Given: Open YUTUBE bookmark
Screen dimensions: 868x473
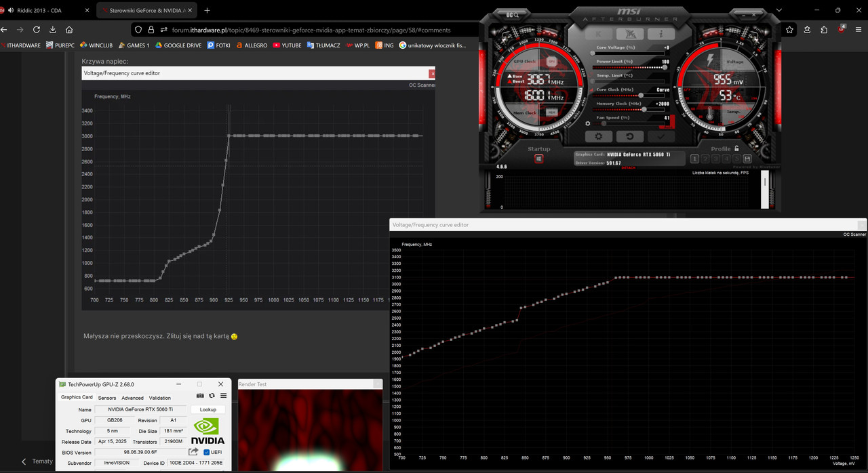Looking at the screenshot, I should pyautogui.click(x=288, y=45).
